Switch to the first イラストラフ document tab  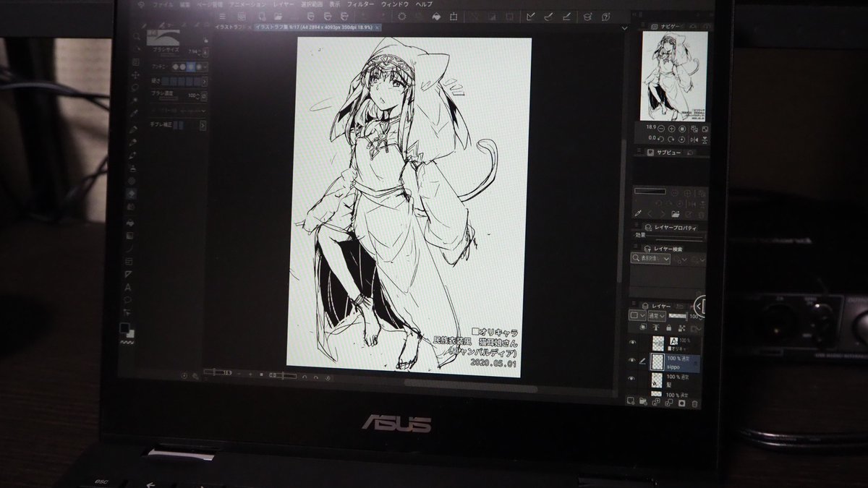pyautogui.click(x=231, y=27)
